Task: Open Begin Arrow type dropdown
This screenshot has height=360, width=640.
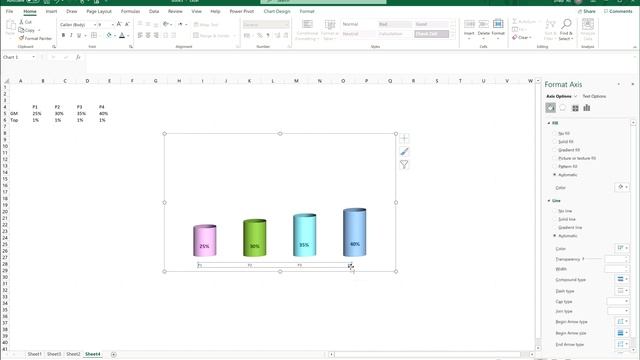Action: click(x=622, y=322)
